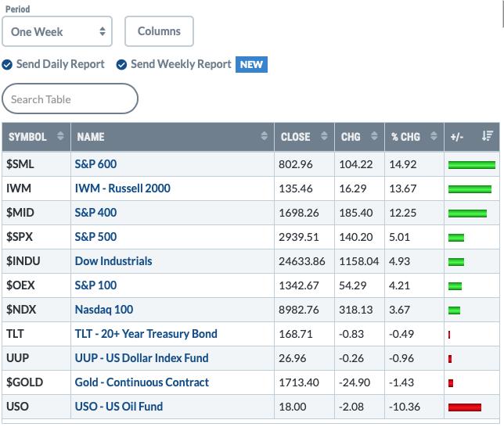This screenshot has height=427, width=504.
Task: Click percent change value -10.36
Action: [405, 407]
